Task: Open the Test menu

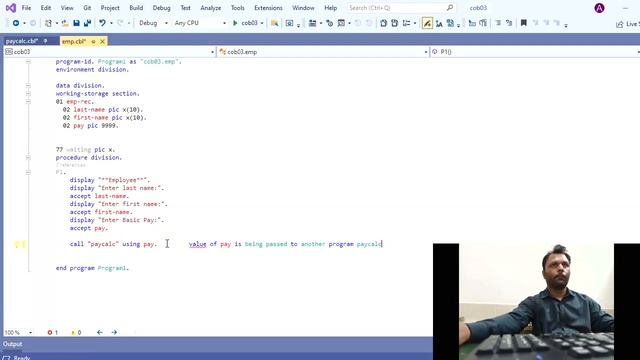Action: click(x=185, y=8)
